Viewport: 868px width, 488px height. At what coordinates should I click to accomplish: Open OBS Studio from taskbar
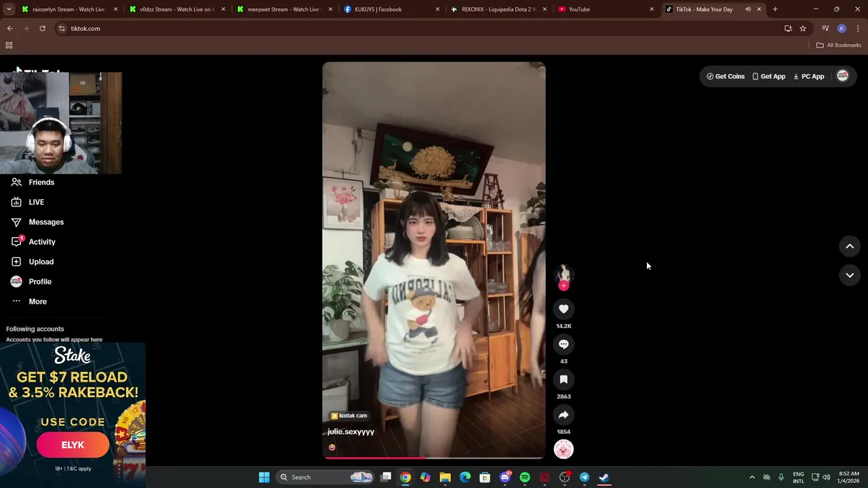click(x=564, y=477)
